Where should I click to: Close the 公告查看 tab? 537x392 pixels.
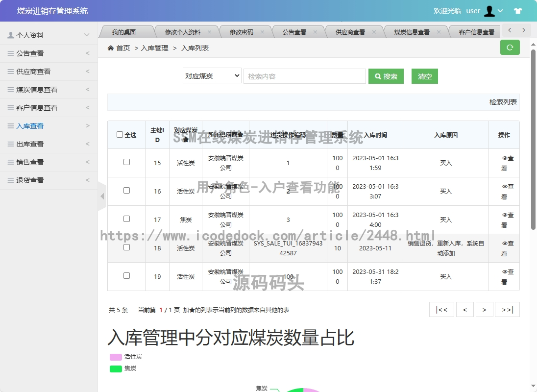click(x=315, y=32)
